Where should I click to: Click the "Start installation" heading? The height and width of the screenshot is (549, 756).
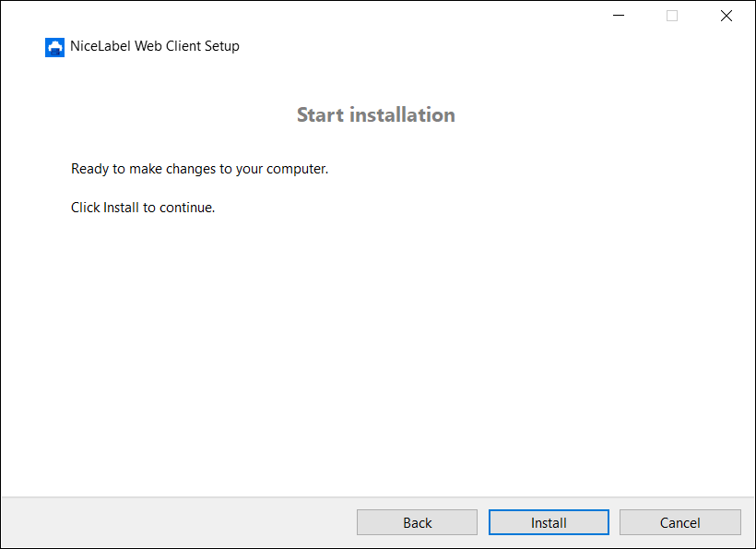click(376, 114)
